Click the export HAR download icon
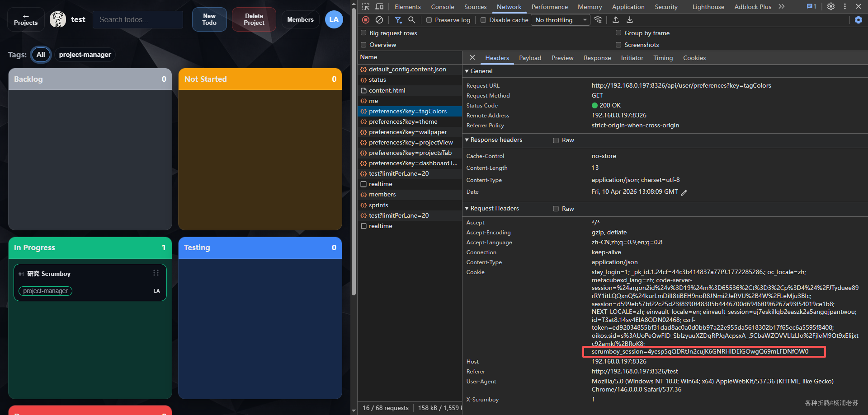The image size is (868, 415). click(630, 20)
